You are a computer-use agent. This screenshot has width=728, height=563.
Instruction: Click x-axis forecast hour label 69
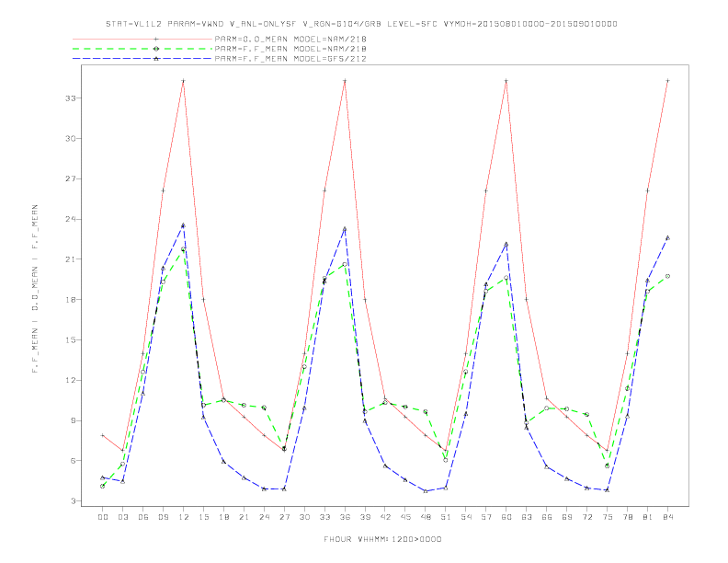[567, 517]
